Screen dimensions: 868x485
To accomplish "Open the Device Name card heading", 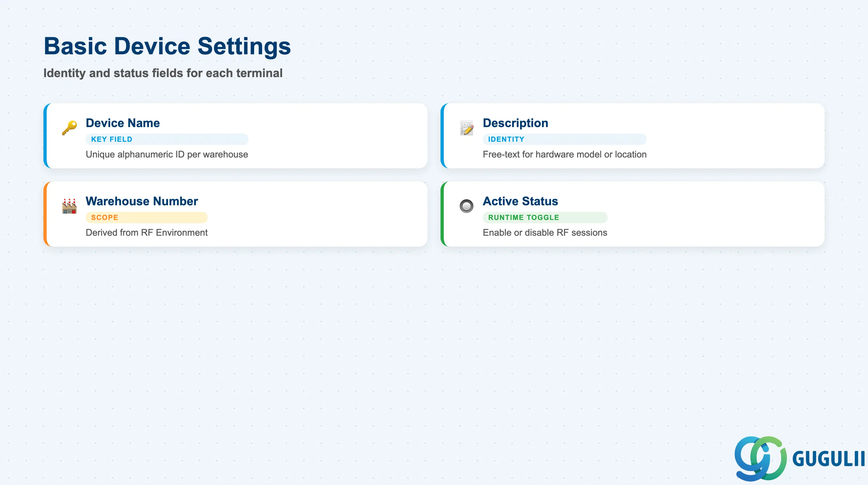I will pyautogui.click(x=123, y=123).
